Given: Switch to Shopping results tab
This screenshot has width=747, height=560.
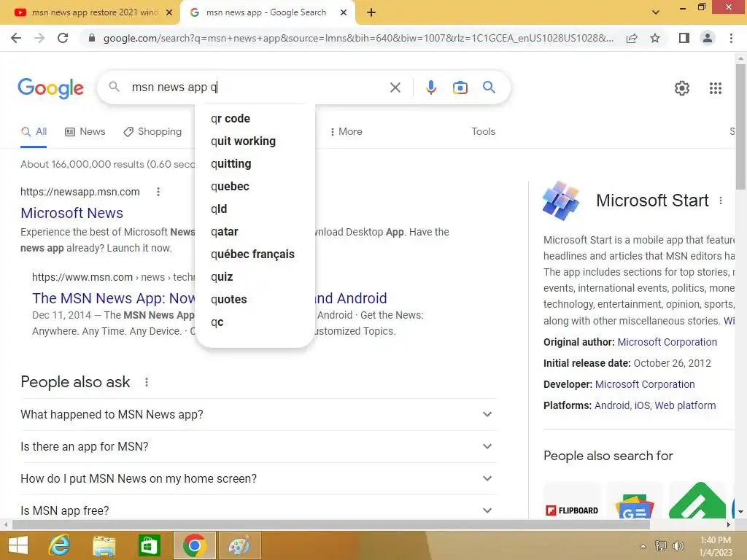Looking at the screenshot, I should point(152,131).
